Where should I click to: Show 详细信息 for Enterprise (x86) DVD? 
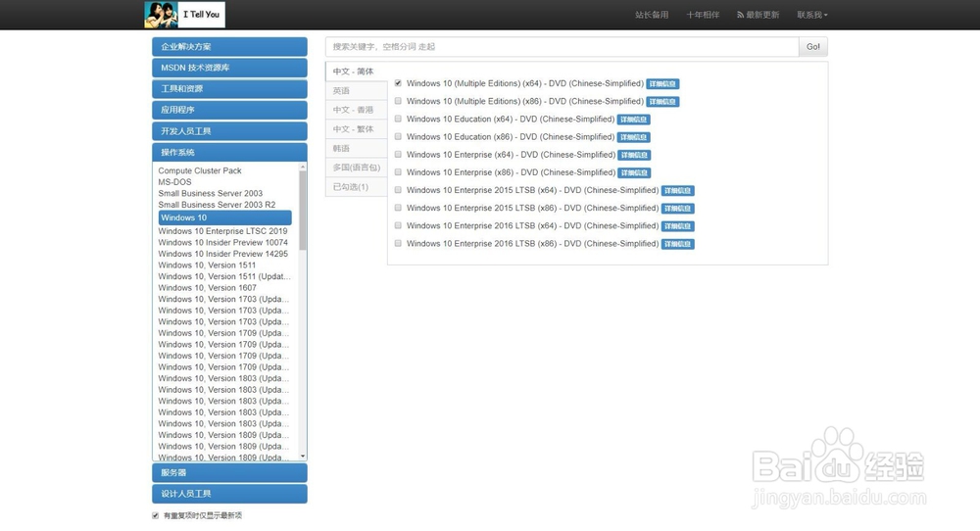point(634,172)
